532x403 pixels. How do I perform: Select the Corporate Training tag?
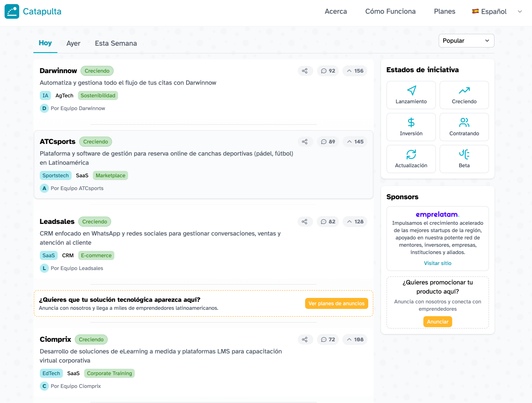(x=109, y=373)
